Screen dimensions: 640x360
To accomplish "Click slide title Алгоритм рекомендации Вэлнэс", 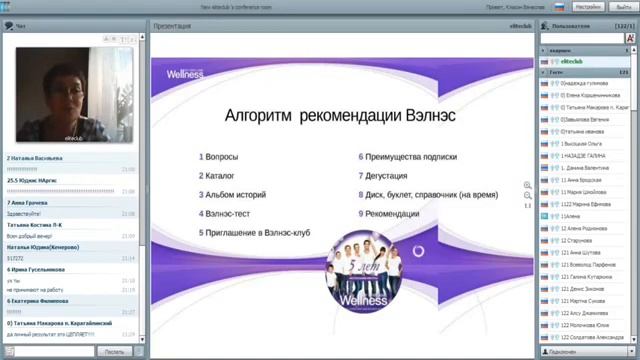I will click(x=340, y=116).
